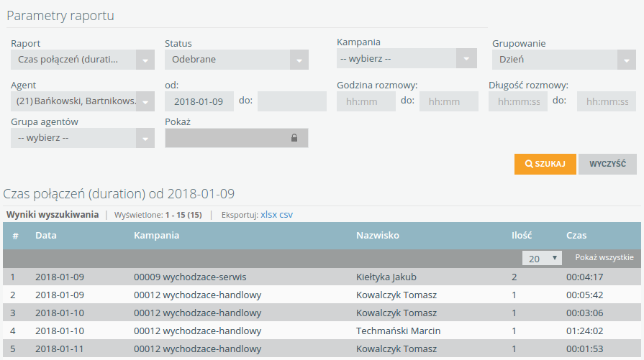Viewport: 644px width, 360px height.
Task: Export results as csv
Action: click(x=286, y=215)
